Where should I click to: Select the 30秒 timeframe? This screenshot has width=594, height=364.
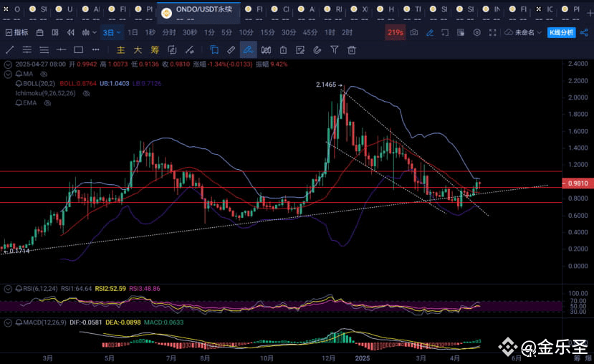point(190,32)
